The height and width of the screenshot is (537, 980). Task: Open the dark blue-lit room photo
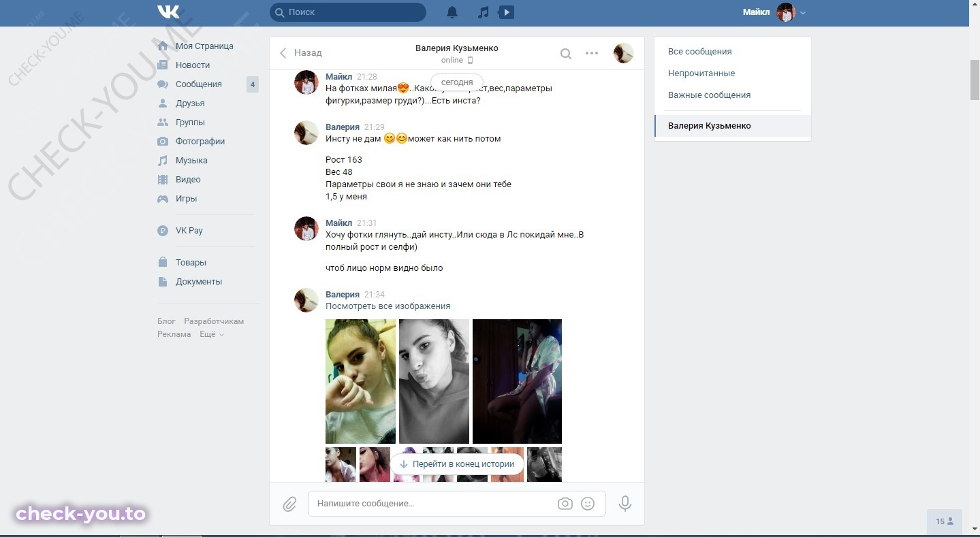[517, 381]
